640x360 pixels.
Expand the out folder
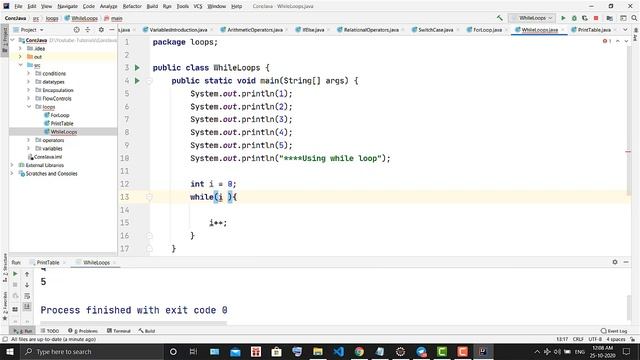click(x=20, y=57)
